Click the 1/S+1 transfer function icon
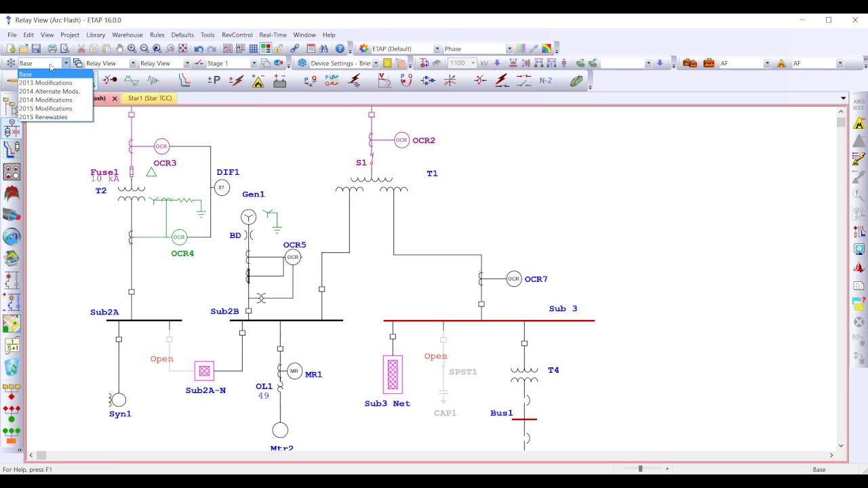Image resolution: width=868 pixels, height=488 pixels. (12, 346)
